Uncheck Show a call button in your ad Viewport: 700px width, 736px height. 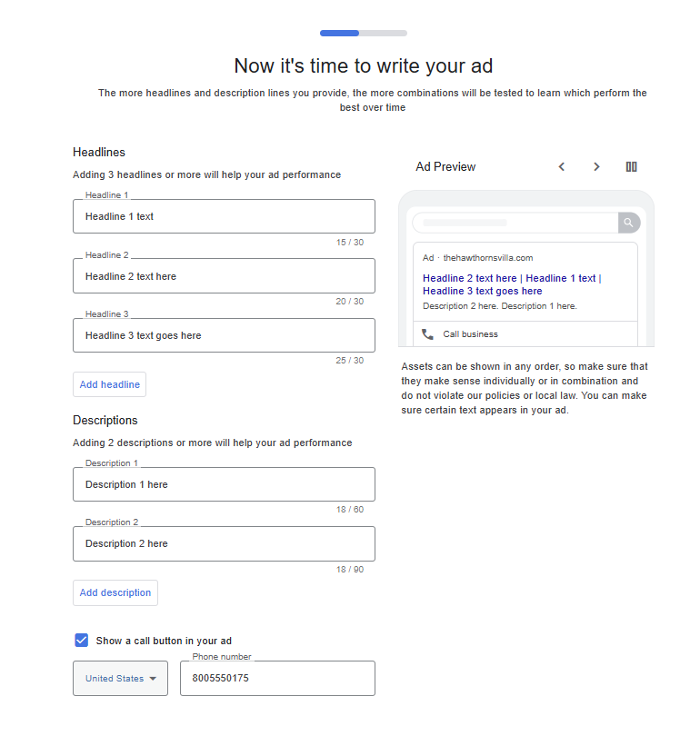coord(82,641)
